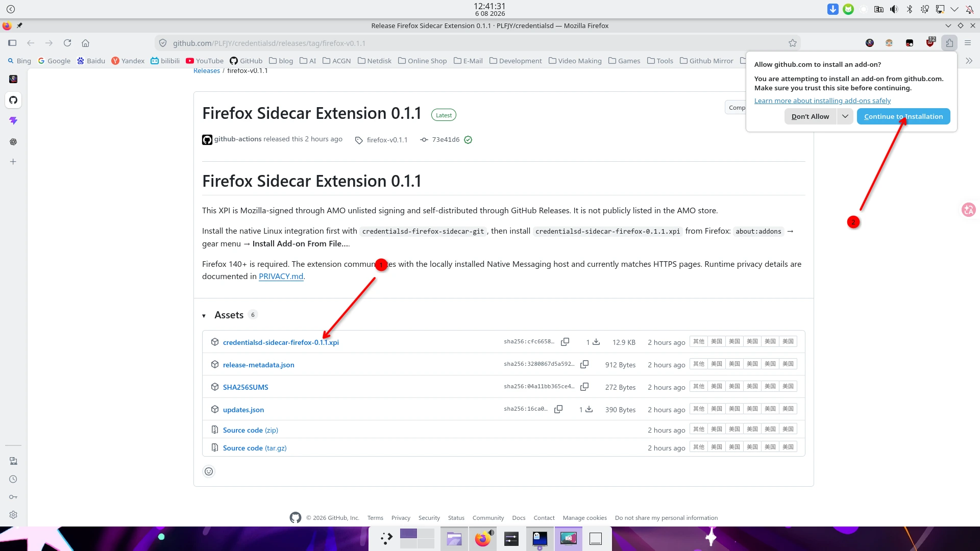Open synced tabs in the sidebar
Image resolution: width=980 pixels, height=551 pixels.
(x=13, y=461)
